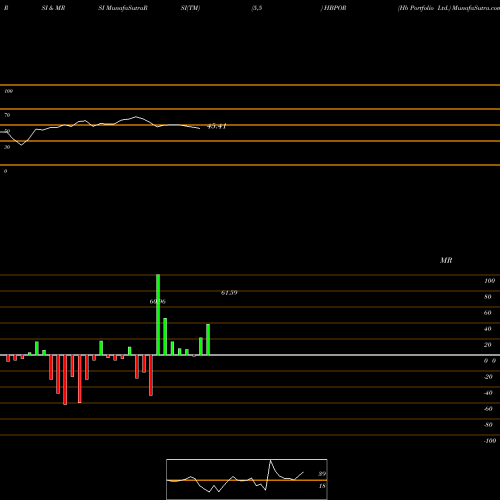
Task: Click the RSI axis label 70
Action: click(7, 115)
